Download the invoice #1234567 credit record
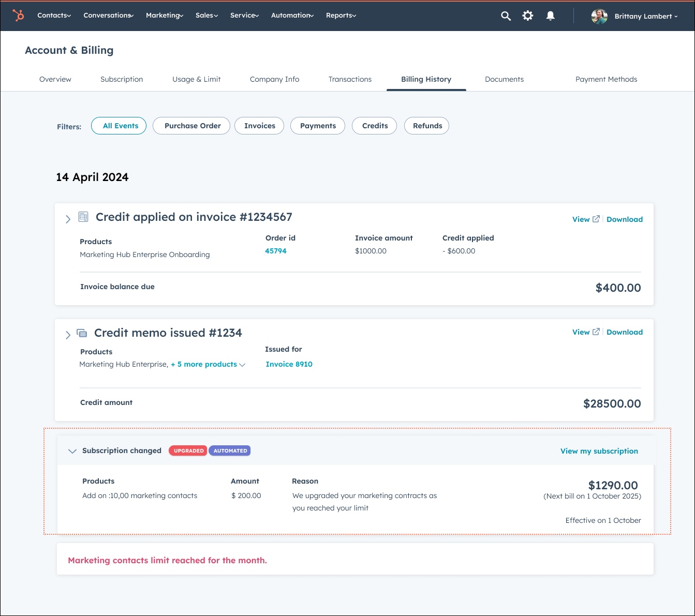The height and width of the screenshot is (616, 695). point(625,219)
